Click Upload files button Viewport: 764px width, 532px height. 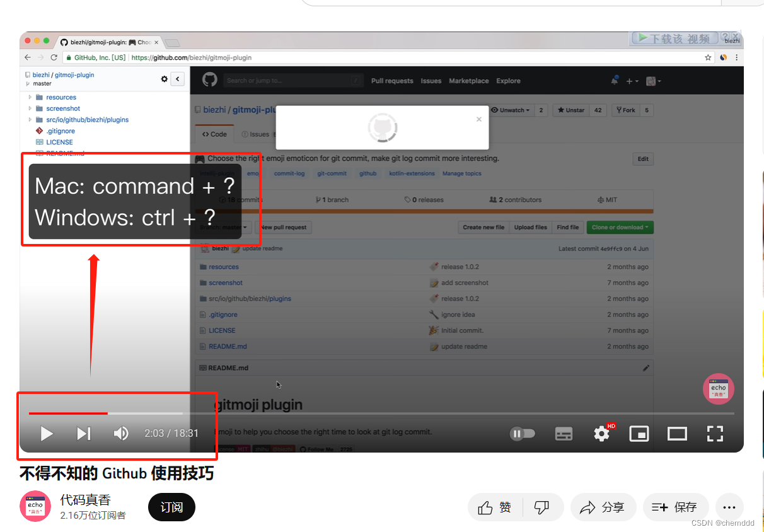[x=531, y=228]
